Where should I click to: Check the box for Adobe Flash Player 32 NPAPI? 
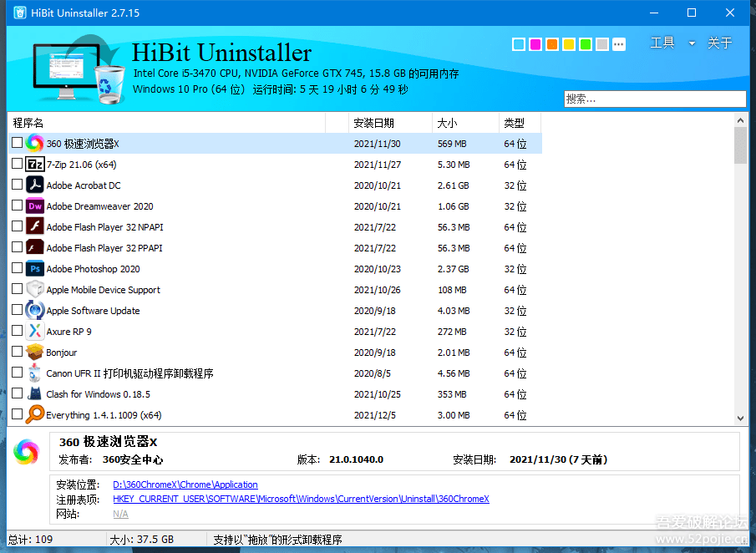17,226
